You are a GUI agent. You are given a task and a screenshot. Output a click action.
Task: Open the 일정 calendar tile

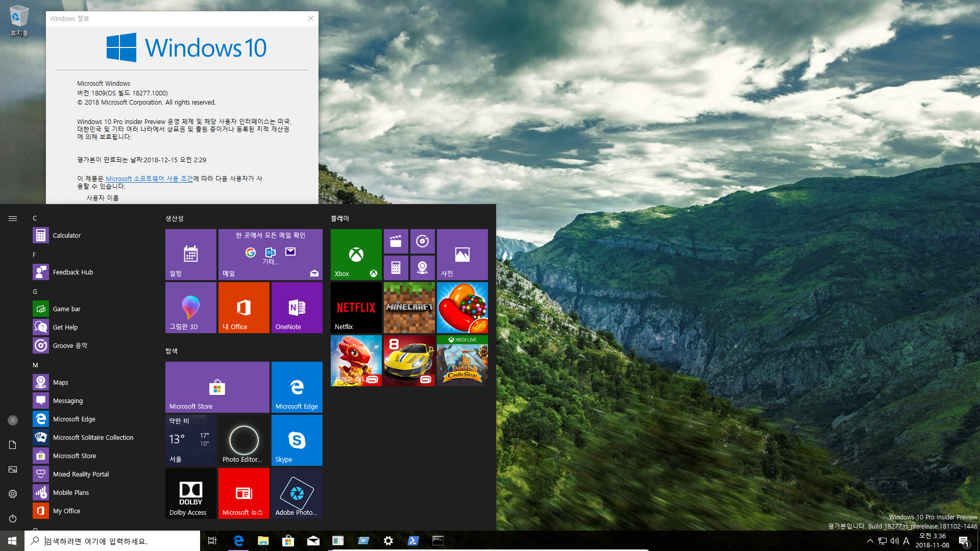[191, 255]
